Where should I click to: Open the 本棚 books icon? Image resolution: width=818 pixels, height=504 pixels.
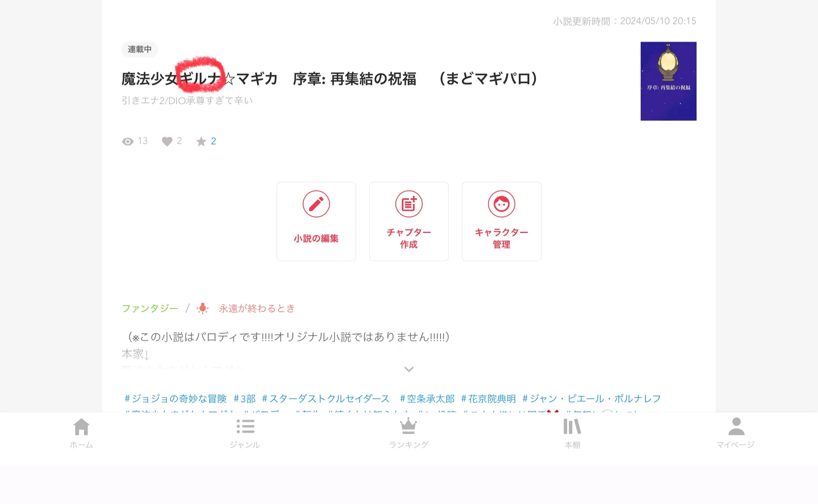pos(572,427)
